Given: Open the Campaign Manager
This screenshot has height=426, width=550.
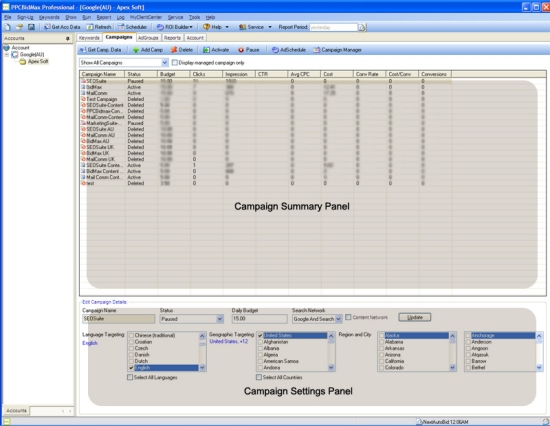Looking at the screenshot, I should [337, 50].
